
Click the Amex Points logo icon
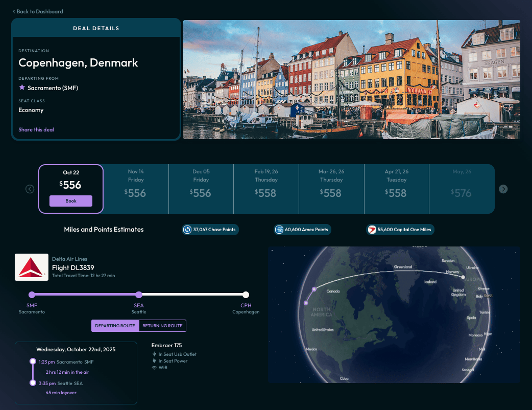click(279, 230)
